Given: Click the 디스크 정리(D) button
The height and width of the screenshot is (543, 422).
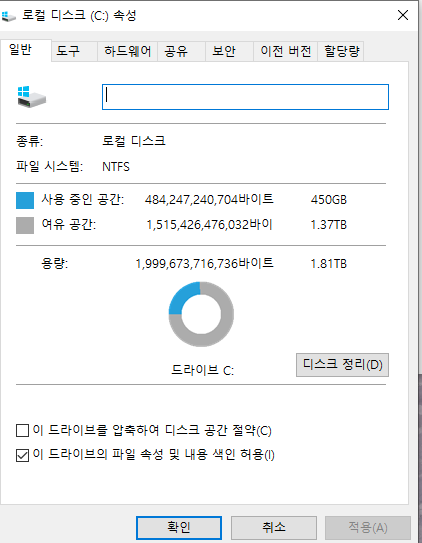Looking at the screenshot, I should point(342,365).
